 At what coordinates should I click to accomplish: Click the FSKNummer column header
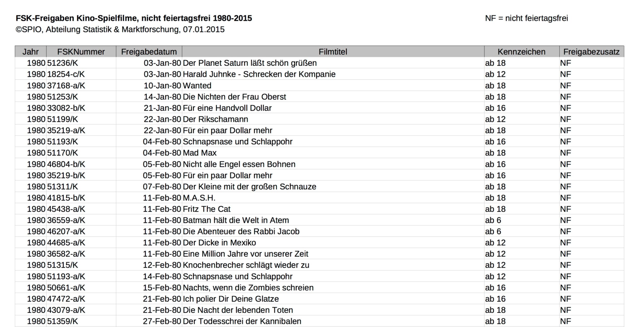pyautogui.click(x=81, y=52)
